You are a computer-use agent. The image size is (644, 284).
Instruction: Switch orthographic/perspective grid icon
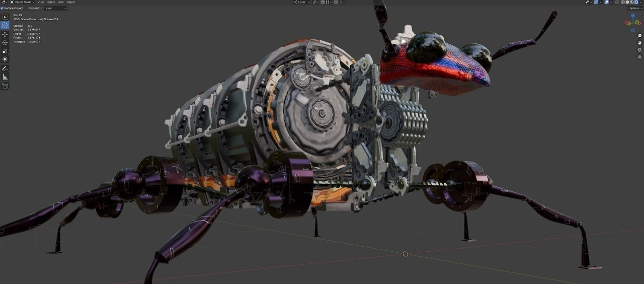coord(639,57)
